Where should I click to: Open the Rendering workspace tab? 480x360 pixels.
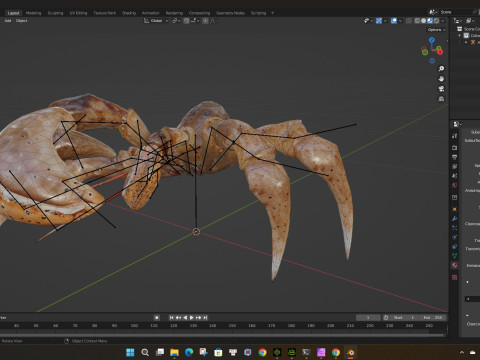174,13
